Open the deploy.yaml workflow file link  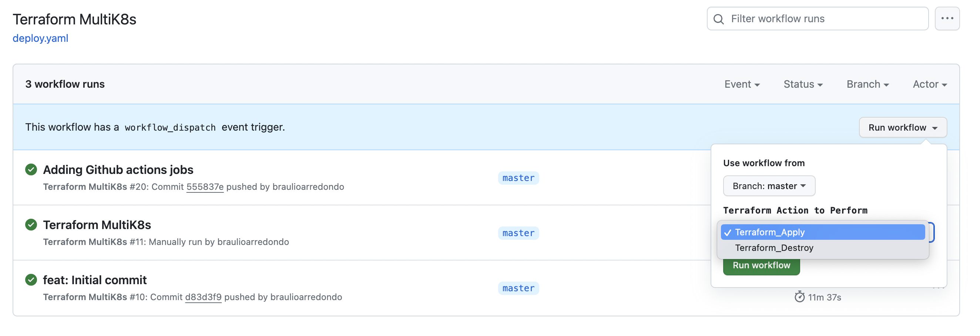(40, 38)
